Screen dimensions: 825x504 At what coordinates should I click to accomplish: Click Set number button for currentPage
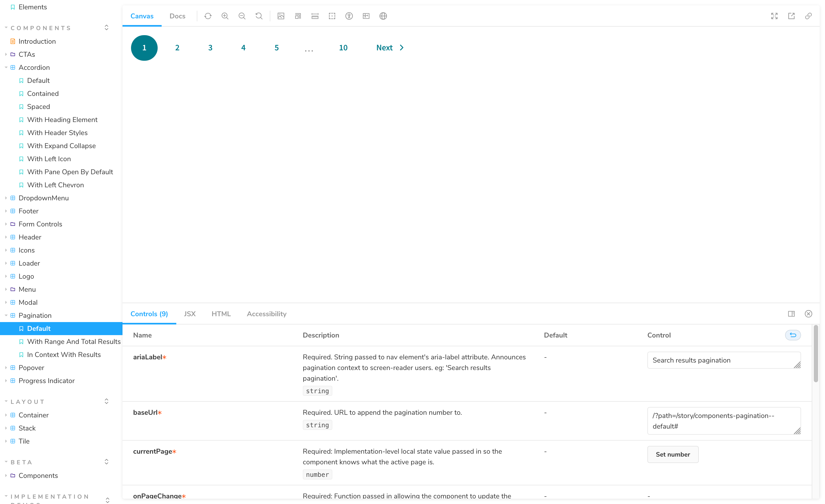(672, 454)
